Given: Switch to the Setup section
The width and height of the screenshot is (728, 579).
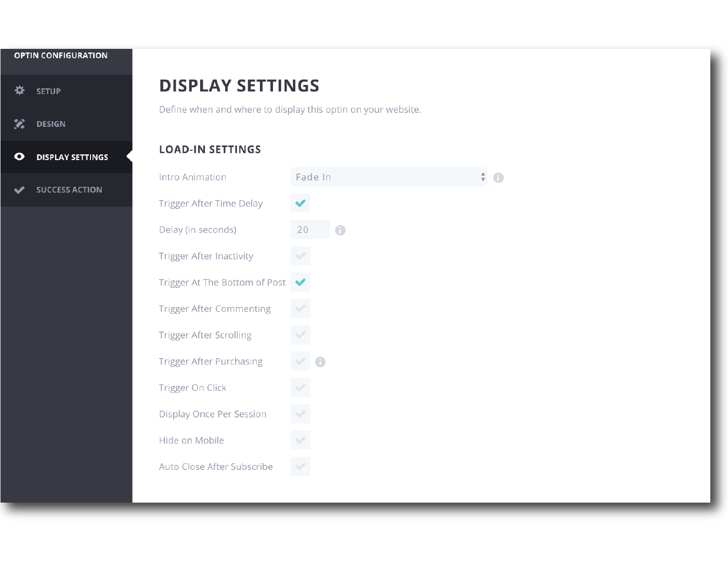Looking at the screenshot, I should [x=48, y=91].
